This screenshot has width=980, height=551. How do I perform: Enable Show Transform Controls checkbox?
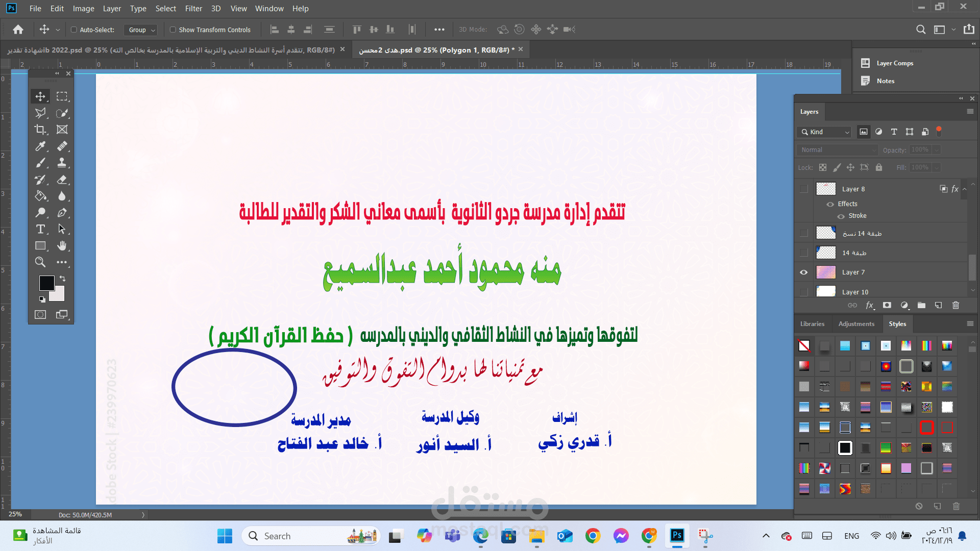point(173,30)
